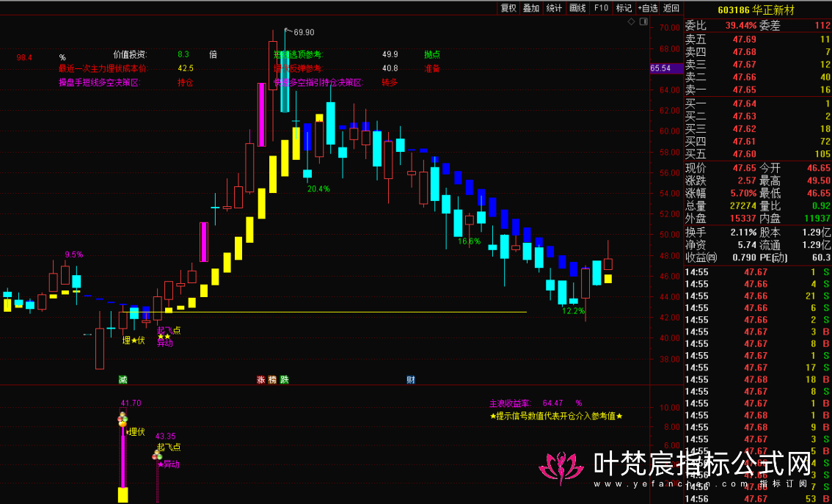
Task: Click the 量比 value 0.92
Action: coord(822,206)
